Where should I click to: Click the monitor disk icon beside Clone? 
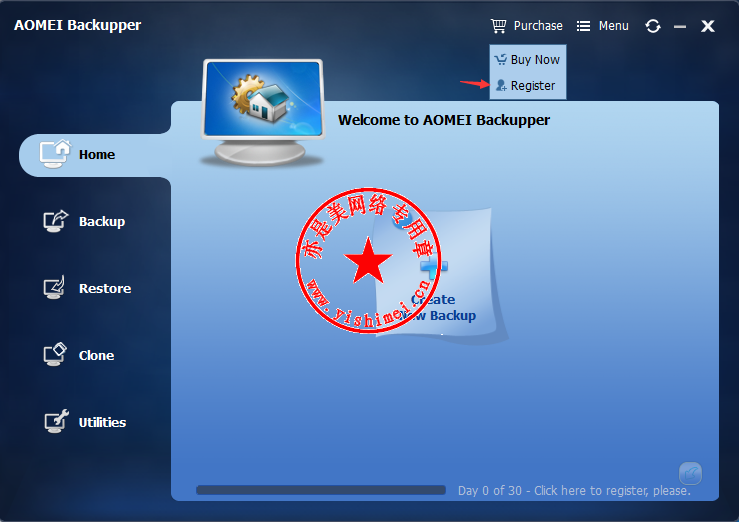click(x=55, y=354)
